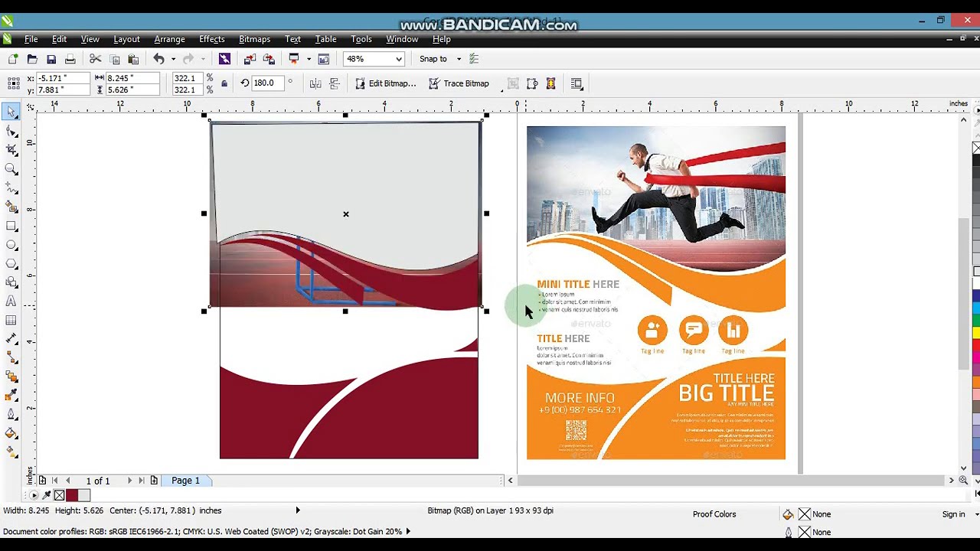Expand the Snap to dropdown
The image size is (980, 551).
(x=459, y=59)
